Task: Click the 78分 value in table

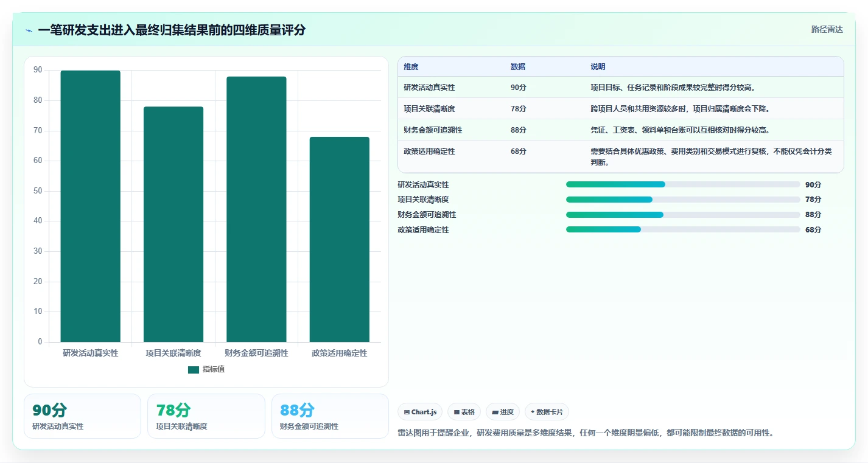Action: 519,109
